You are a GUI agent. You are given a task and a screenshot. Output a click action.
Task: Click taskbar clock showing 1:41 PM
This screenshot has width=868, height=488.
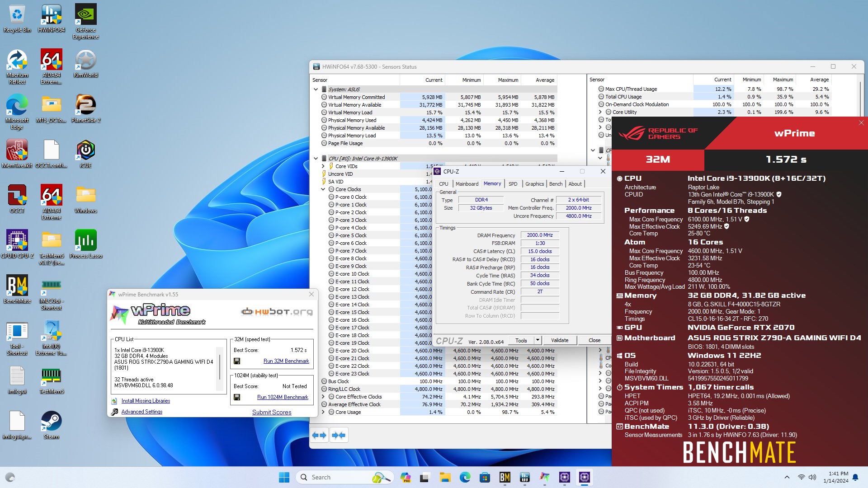tap(835, 477)
